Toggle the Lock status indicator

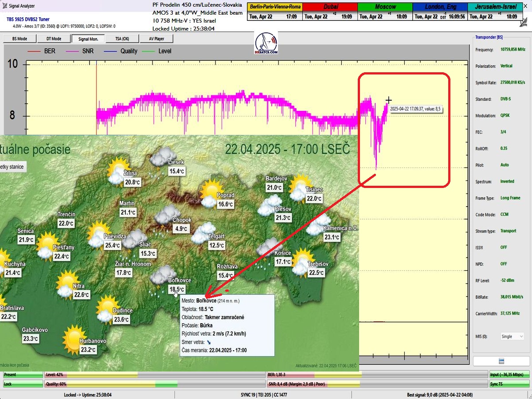tap(22, 384)
